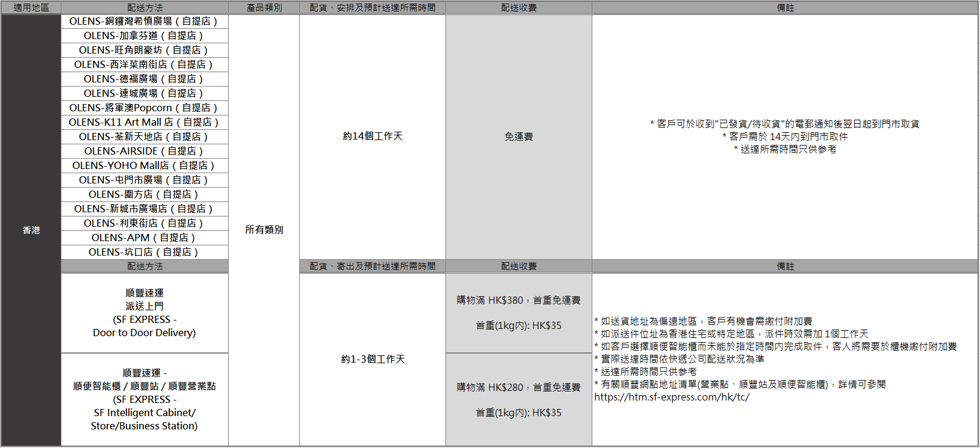The image size is (980, 448).
Task: Click the 購物滿 HK$280 free shipping text
Action: tap(519, 387)
